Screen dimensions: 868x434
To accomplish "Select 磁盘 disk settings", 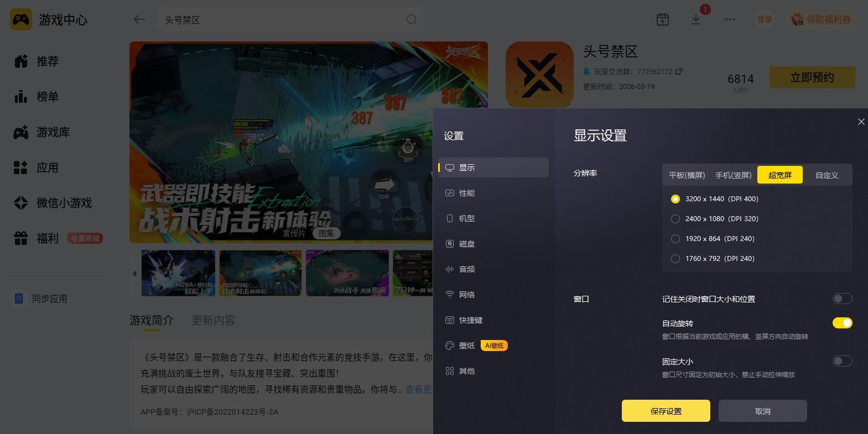I will 493,244.
